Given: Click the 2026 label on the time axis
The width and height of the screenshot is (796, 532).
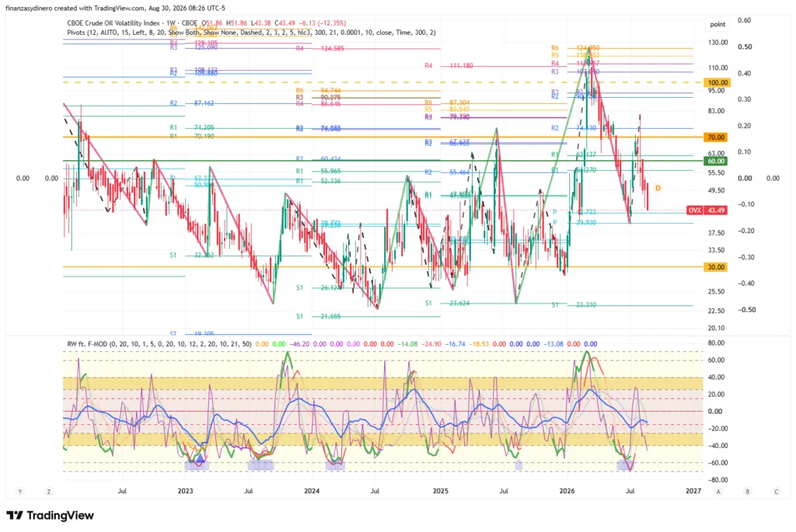Looking at the screenshot, I should click(x=567, y=491).
